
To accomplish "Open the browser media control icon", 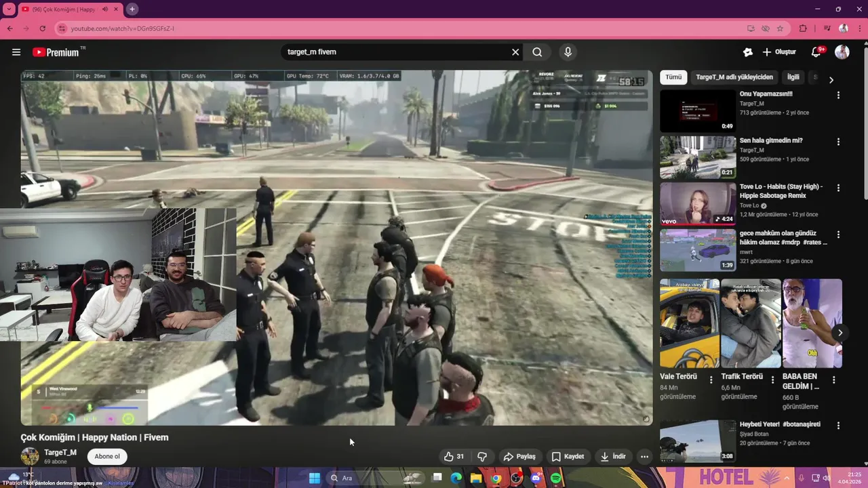I will point(827,28).
